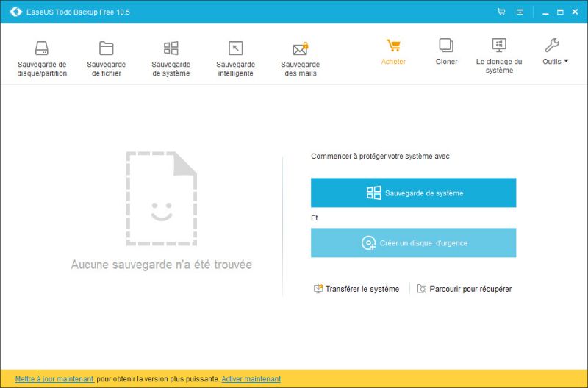Click the Acheter cart icon
Screen dimensions: 588x388
(393, 46)
